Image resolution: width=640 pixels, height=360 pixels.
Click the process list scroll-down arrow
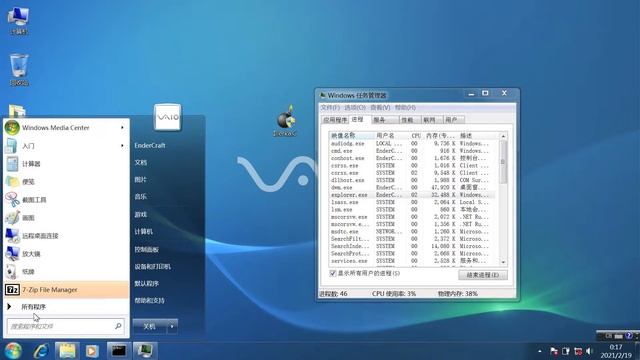tap(503, 262)
